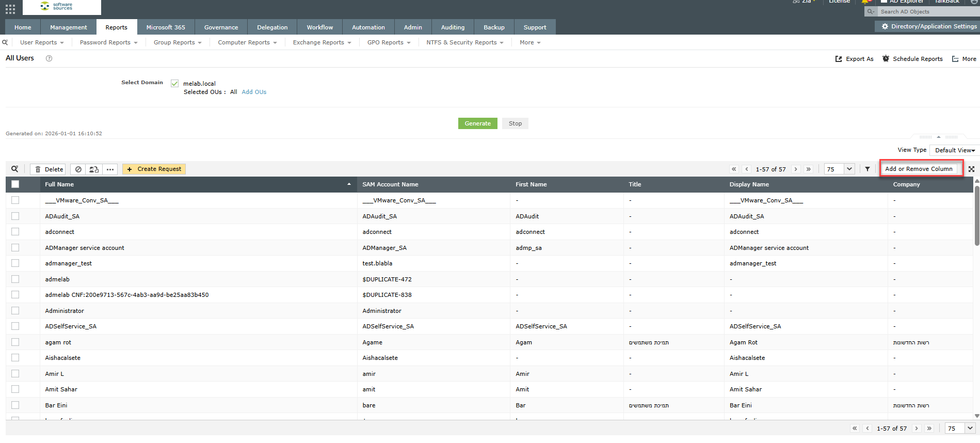Viewport: 980px width, 443px height.
Task: Click the search-in-table magnifier icon
Action: pos(15,169)
